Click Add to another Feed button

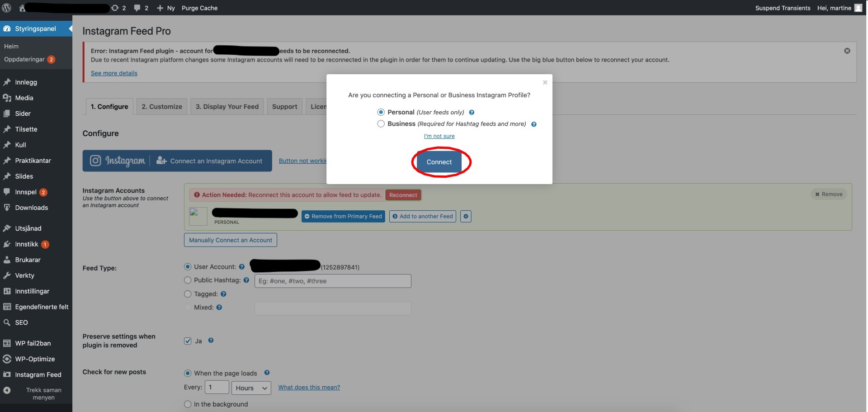[x=423, y=216]
